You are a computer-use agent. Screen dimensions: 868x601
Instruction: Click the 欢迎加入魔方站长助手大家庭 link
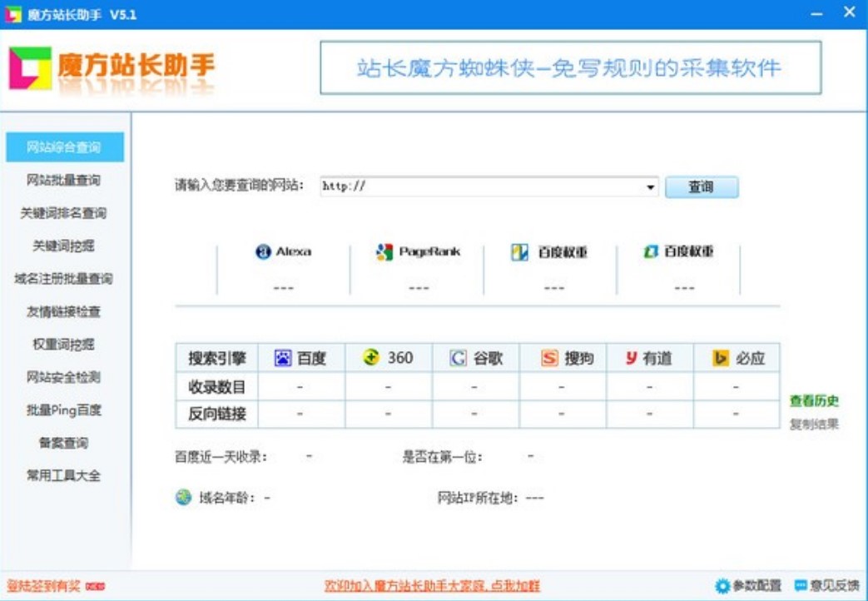(432, 586)
